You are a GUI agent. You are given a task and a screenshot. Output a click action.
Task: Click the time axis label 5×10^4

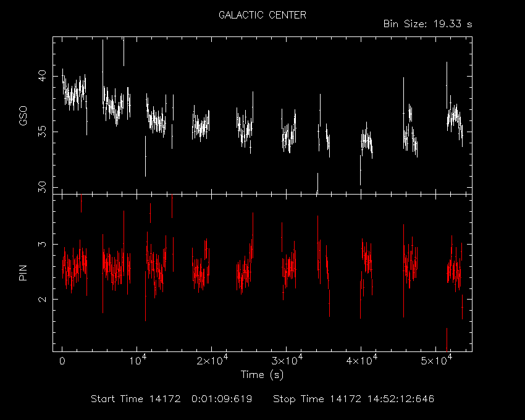pyautogui.click(x=436, y=360)
